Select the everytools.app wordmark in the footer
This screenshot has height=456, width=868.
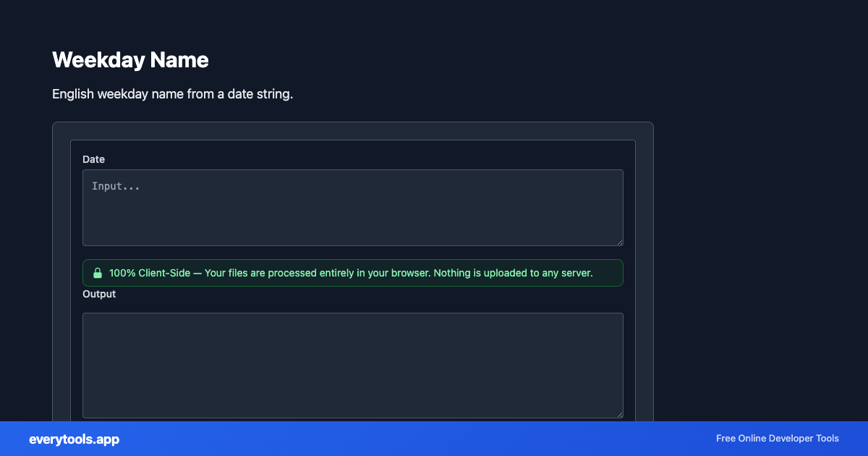pyautogui.click(x=74, y=439)
